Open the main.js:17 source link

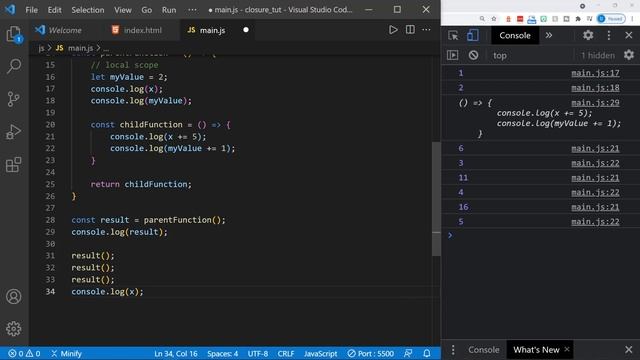[x=595, y=73]
